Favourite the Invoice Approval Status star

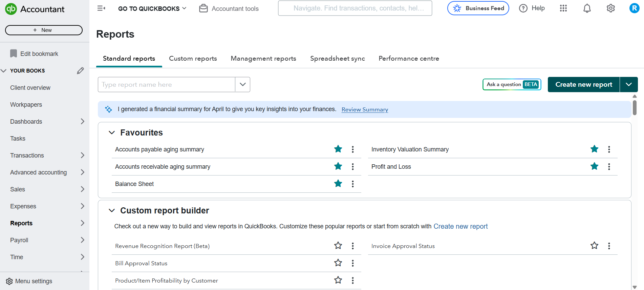tap(594, 246)
